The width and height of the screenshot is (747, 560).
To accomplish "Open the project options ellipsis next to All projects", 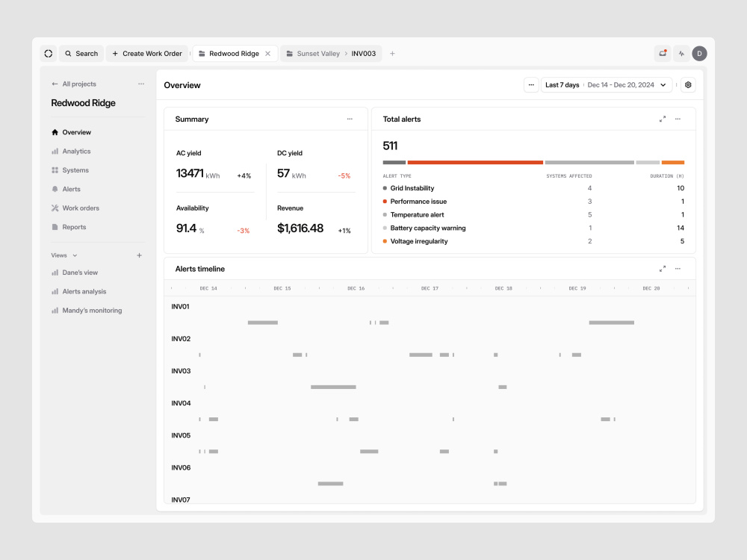I will (141, 84).
